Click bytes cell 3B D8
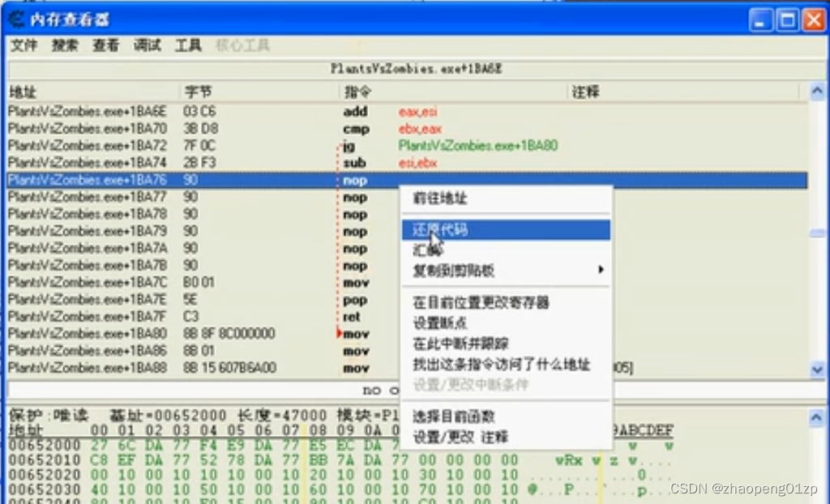The width and height of the screenshot is (830, 504). (x=200, y=129)
